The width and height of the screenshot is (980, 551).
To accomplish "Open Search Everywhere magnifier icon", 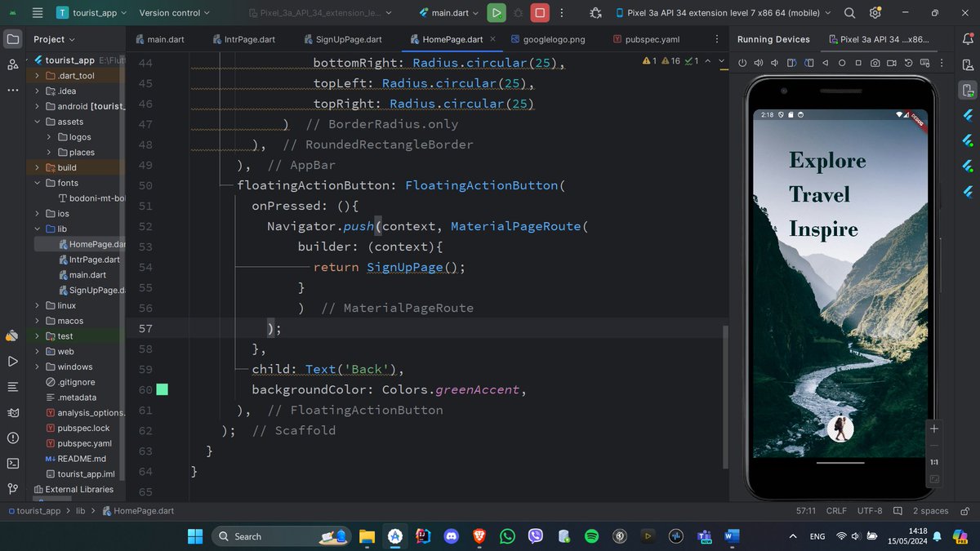I will [849, 12].
